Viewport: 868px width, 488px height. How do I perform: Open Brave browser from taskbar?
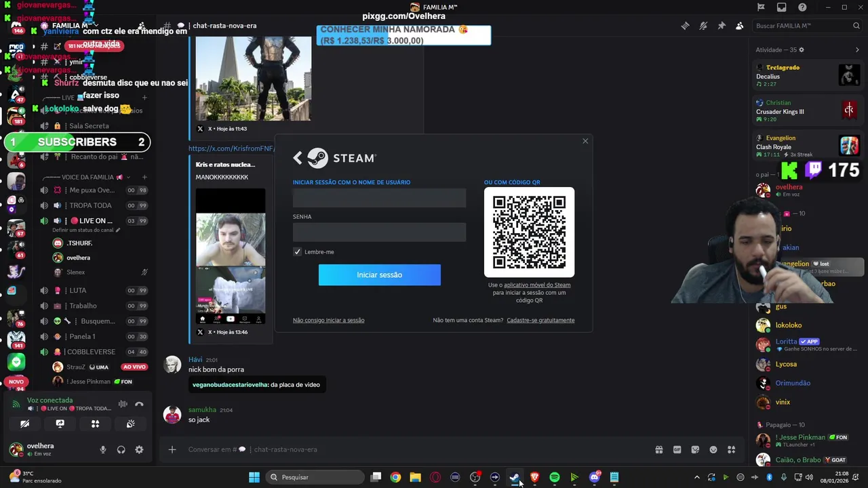click(x=534, y=477)
